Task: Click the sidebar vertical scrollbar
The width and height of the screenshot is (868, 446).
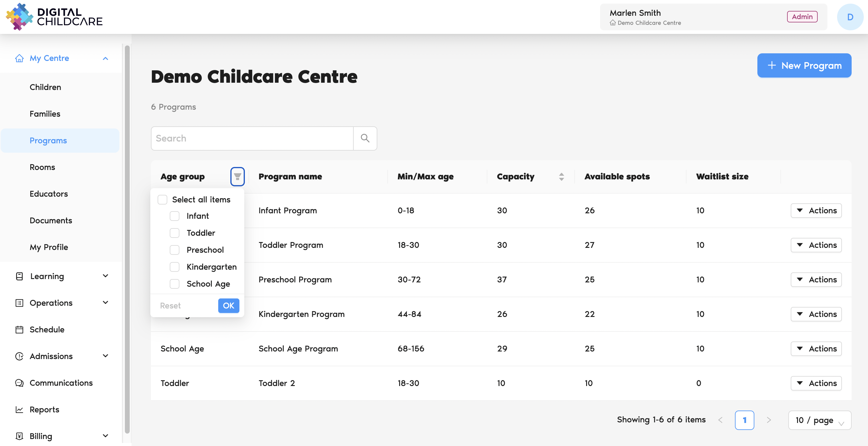Action: pos(127,236)
